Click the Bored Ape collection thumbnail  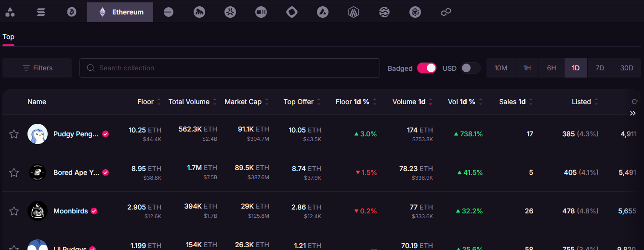point(38,172)
